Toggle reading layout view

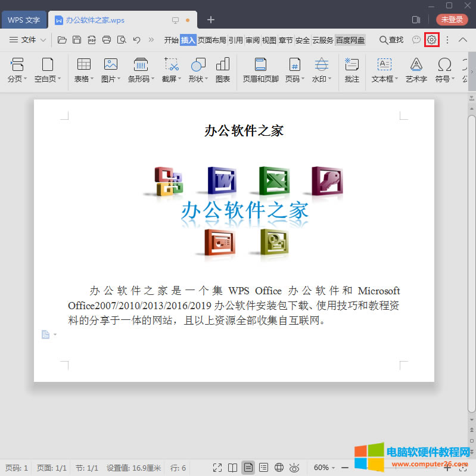tap(233, 468)
